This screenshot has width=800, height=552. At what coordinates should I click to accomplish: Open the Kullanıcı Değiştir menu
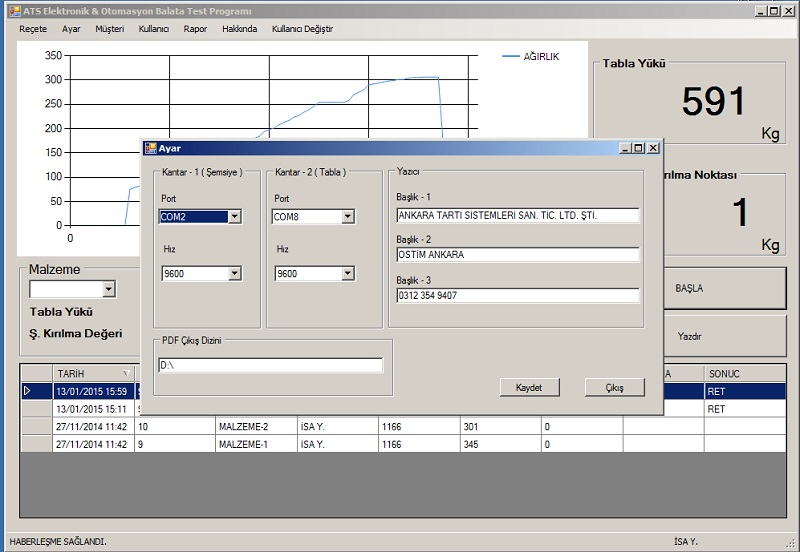(302, 29)
